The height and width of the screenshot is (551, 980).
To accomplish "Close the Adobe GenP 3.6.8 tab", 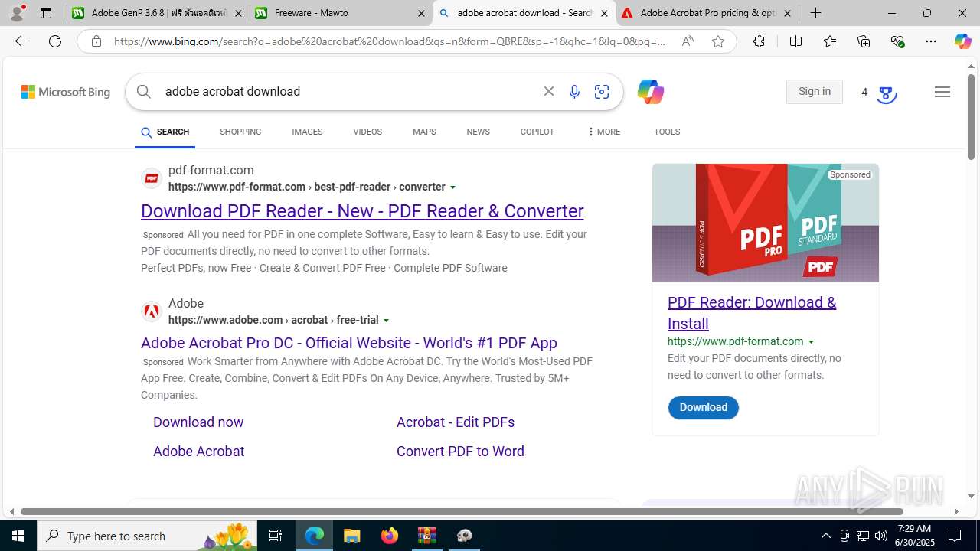I will (238, 13).
